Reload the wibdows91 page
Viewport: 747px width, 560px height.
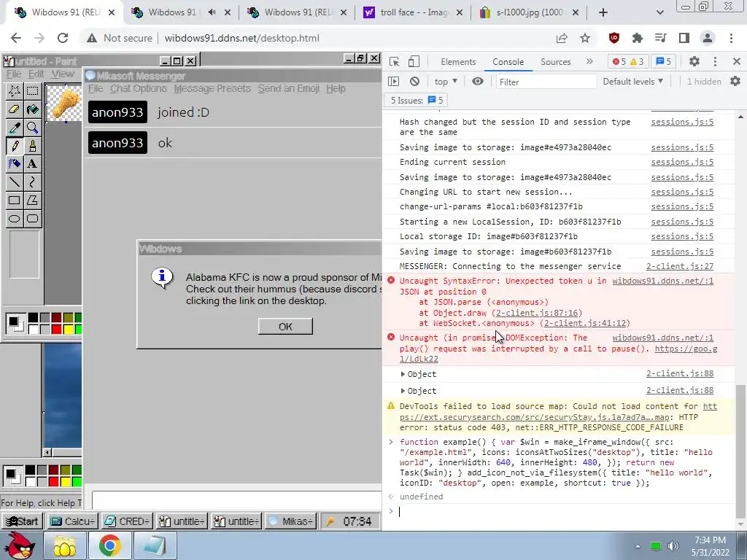click(63, 38)
